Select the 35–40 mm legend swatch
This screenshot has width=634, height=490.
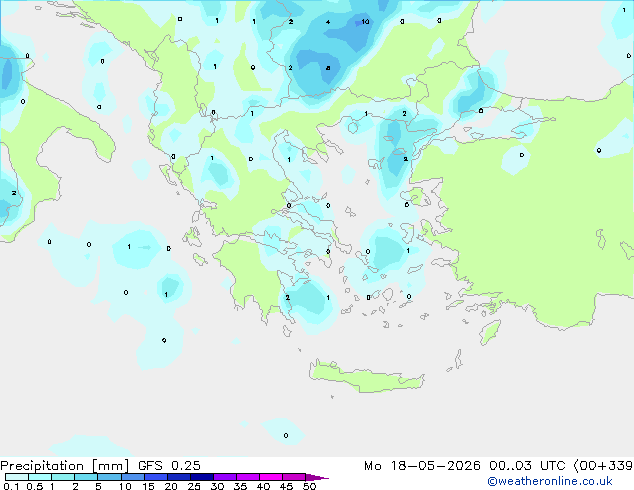[x=247, y=477]
